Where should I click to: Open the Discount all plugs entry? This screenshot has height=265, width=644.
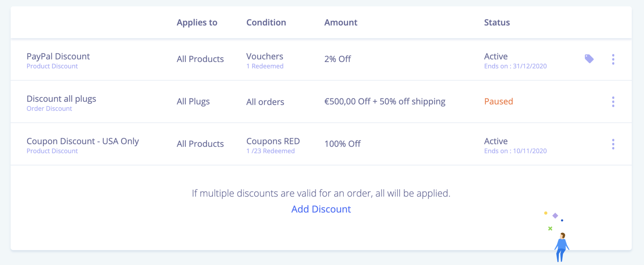click(61, 99)
